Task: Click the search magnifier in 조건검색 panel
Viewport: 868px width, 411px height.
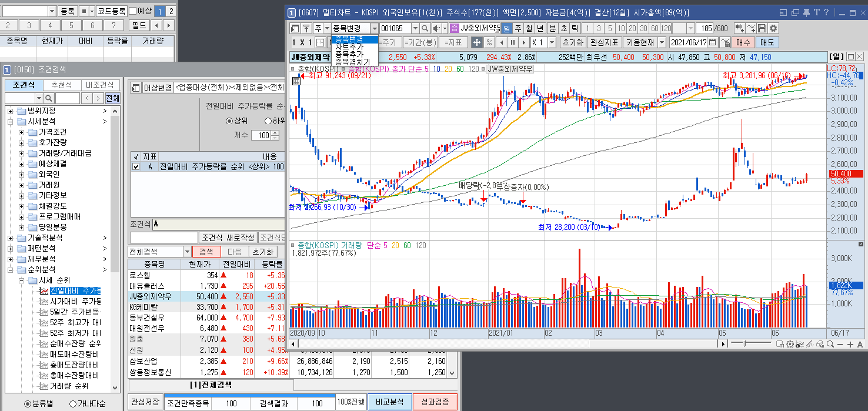Action: click(50, 98)
